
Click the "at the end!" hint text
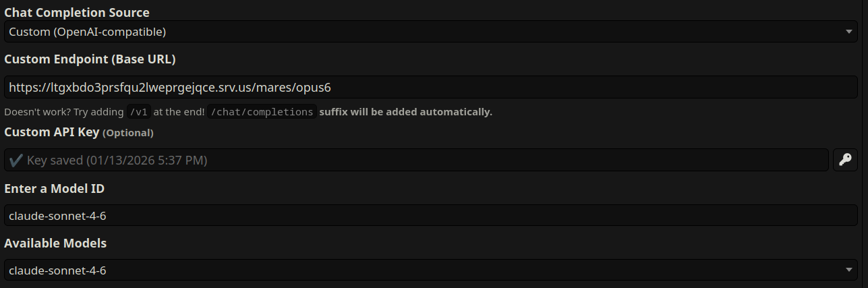pyautogui.click(x=179, y=112)
